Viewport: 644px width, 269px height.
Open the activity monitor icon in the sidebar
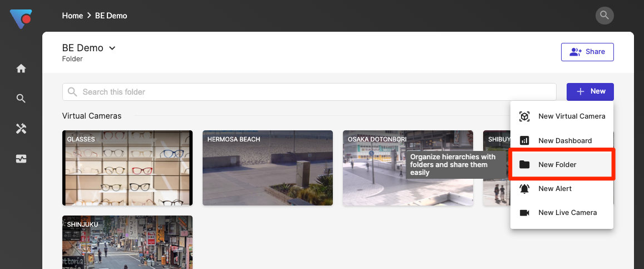coord(21,159)
